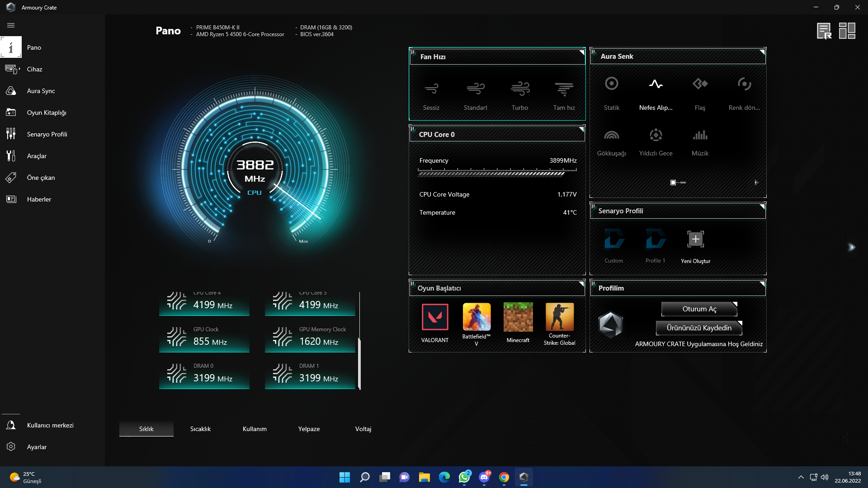Open WhatsApp from taskbar
The height and width of the screenshot is (488, 868).
point(464,477)
